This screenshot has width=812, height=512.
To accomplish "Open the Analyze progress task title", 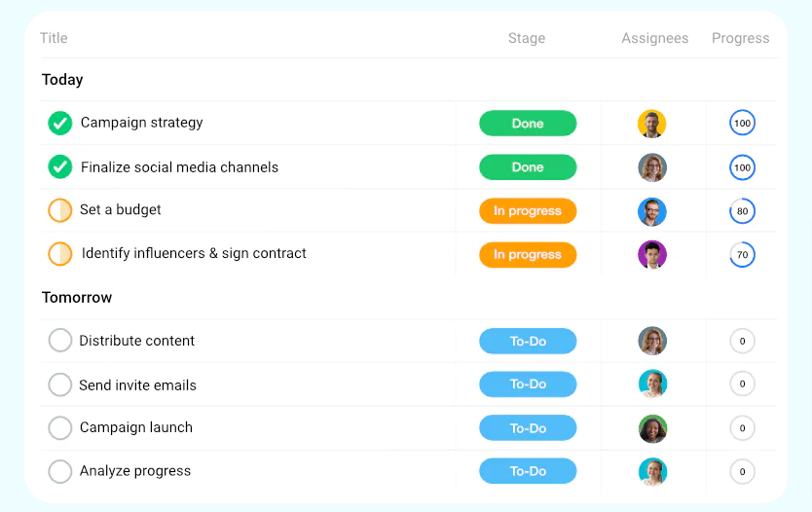I will (x=135, y=471).
